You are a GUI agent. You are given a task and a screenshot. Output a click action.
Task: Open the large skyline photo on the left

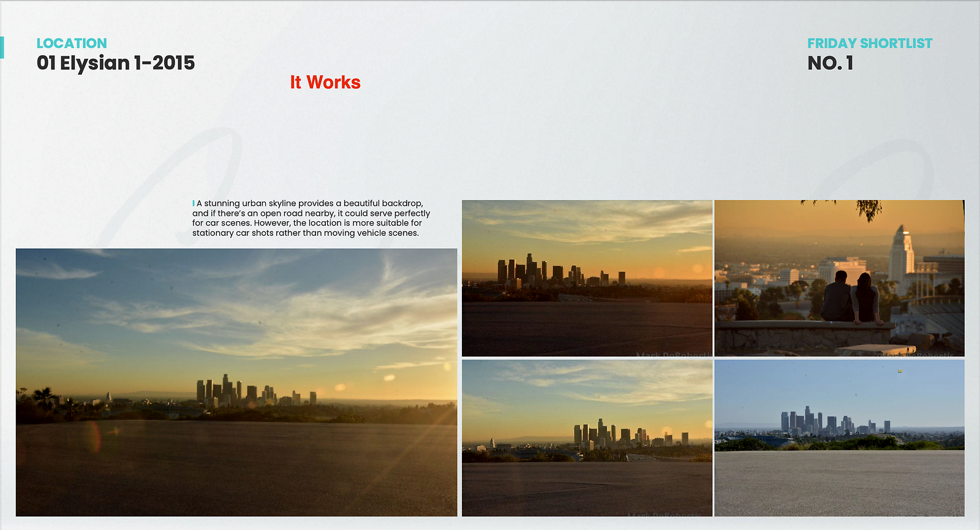coord(236,331)
